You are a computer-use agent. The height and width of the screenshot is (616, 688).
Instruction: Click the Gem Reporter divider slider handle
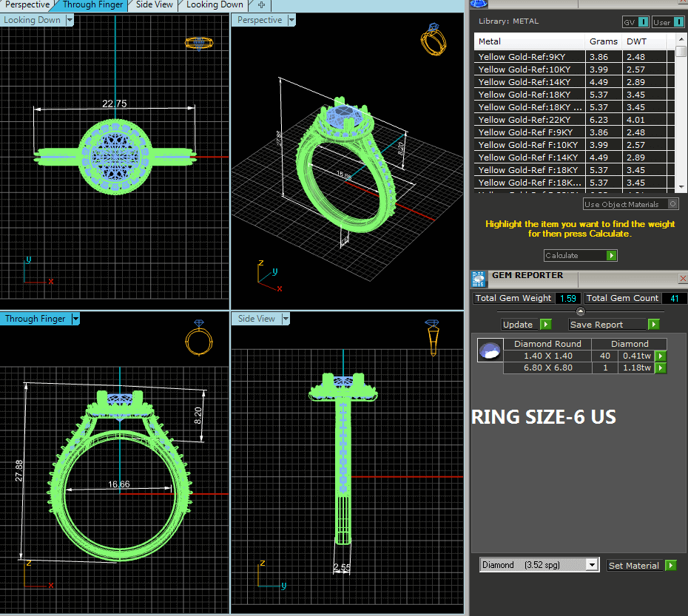(x=580, y=311)
